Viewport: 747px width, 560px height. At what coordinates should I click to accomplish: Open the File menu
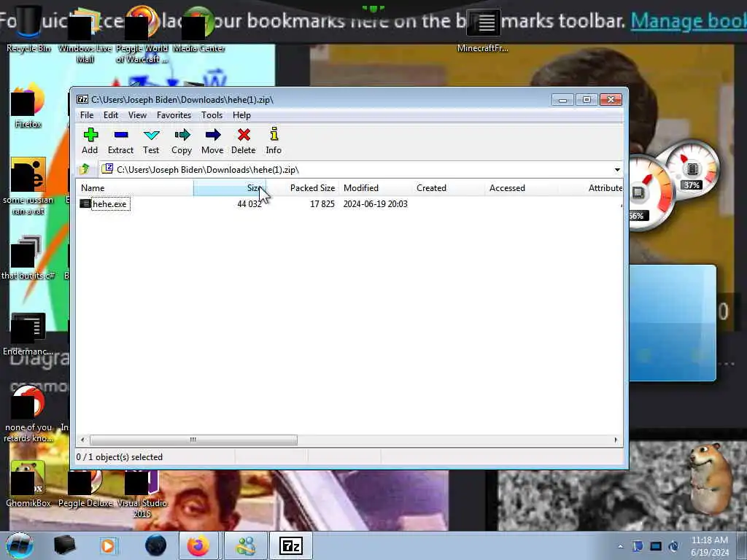tap(87, 115)
